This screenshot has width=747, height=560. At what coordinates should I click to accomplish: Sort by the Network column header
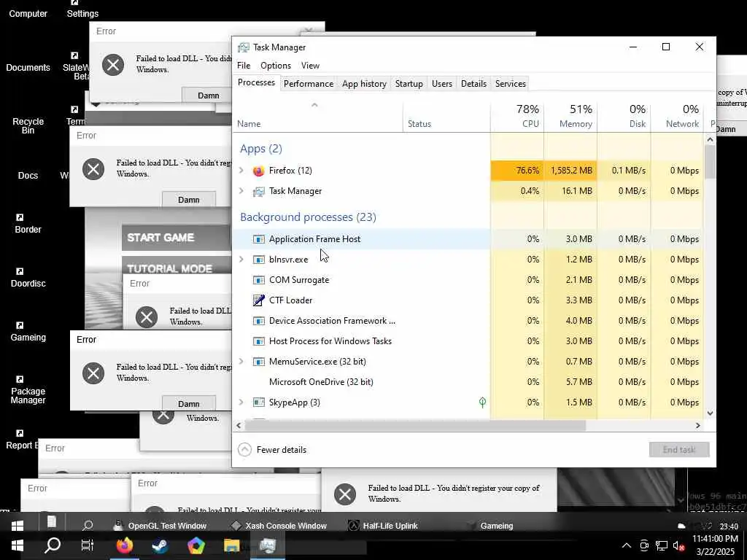677,116
